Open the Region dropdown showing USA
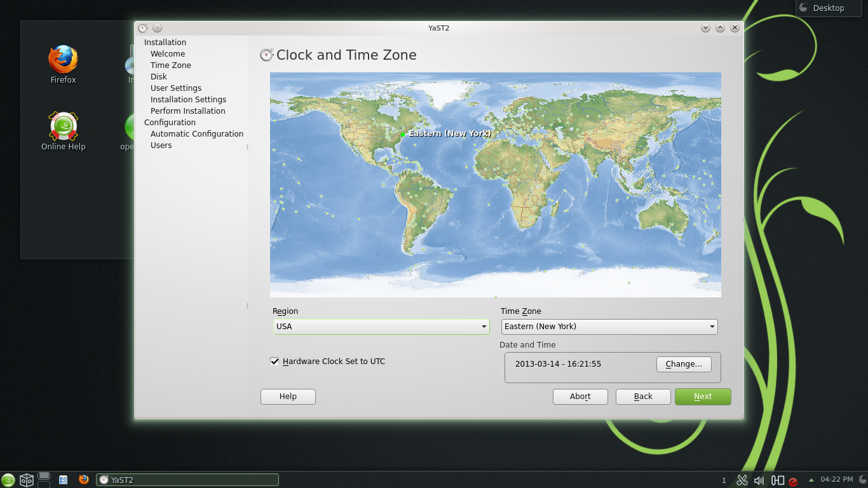 pyautogui.click(x=381, y=327)
